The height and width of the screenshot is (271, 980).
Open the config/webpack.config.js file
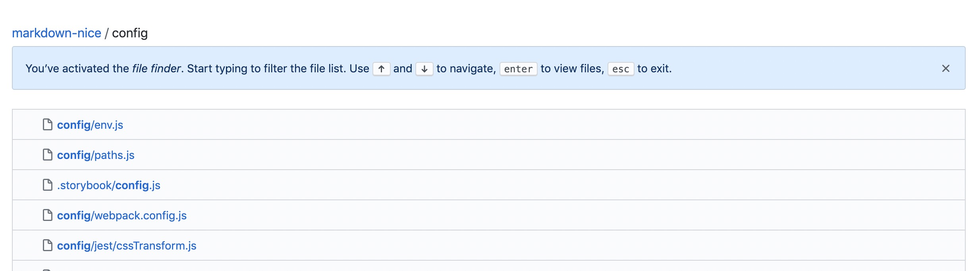click(122, 215)
